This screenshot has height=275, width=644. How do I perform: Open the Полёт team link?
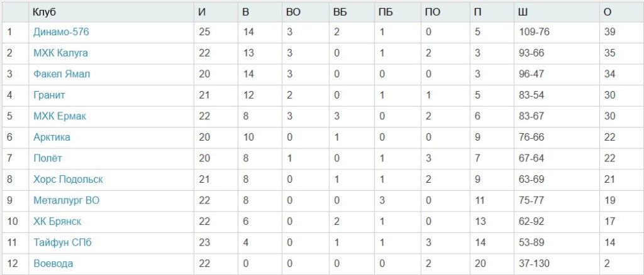pos(48,158)
